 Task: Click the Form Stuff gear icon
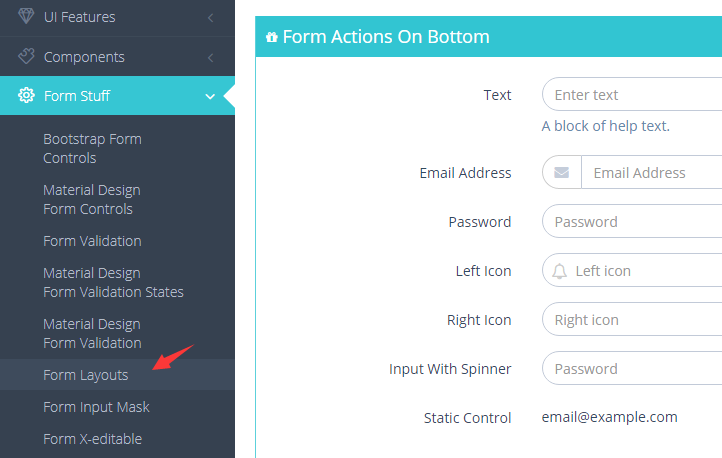click(x=27, y=96)
